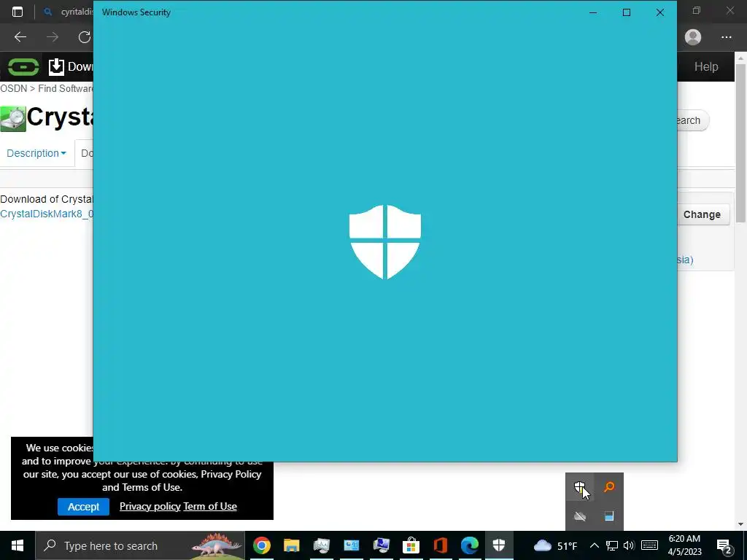Open the 51°F weather widget
The image size is (747, 560).
click(x=555, y=545)
